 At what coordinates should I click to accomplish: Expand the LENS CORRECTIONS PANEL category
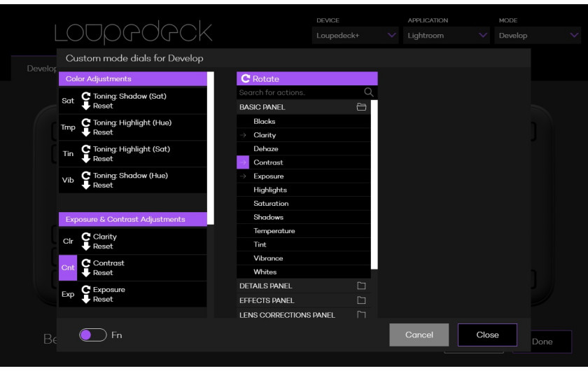point(303,315)
